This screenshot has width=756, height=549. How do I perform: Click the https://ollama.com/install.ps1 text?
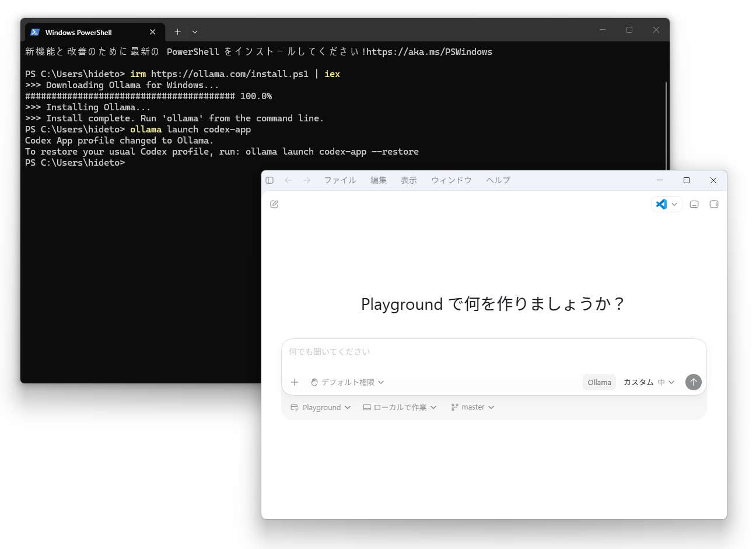pos(230,74)
